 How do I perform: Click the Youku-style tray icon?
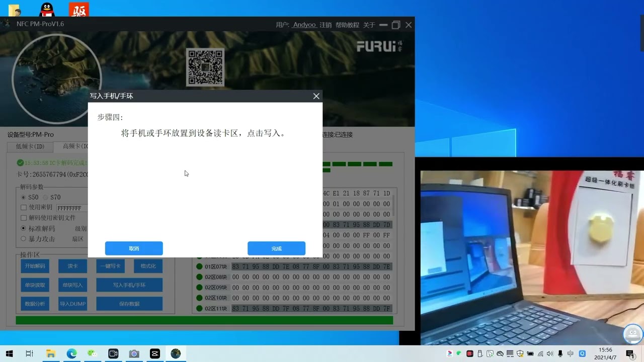click(x=450, y=353)
